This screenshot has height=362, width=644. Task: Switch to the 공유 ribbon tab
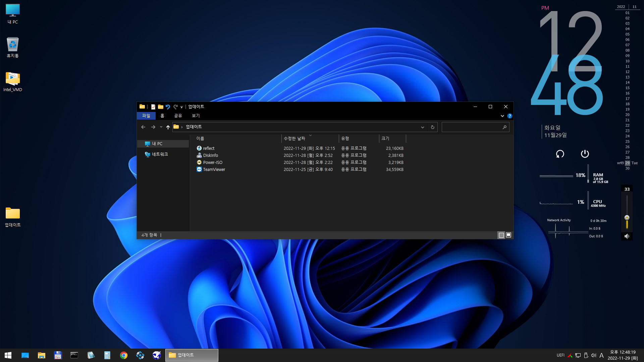tap(178, 116)
